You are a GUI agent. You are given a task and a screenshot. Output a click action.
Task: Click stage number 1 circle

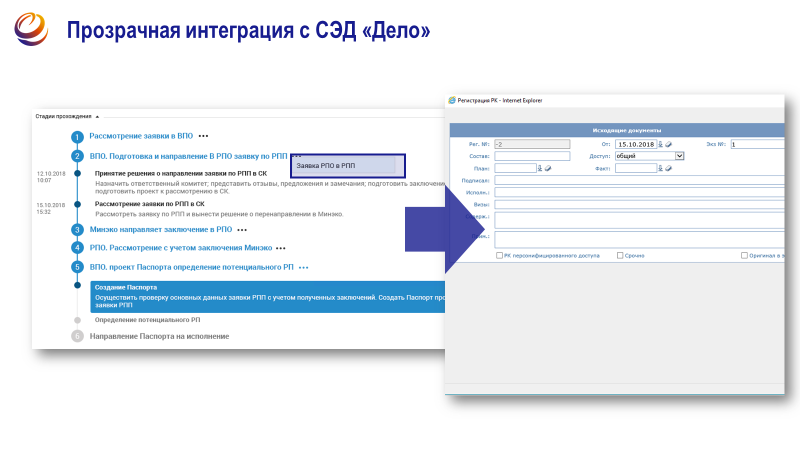click(78, 137)
